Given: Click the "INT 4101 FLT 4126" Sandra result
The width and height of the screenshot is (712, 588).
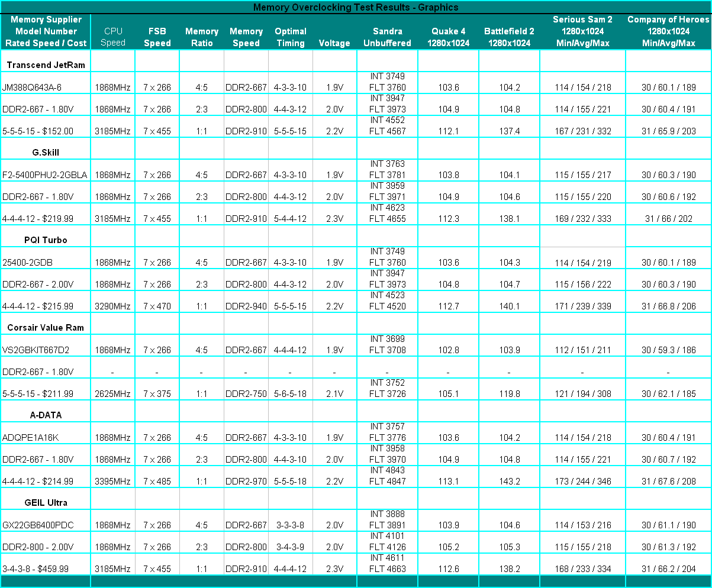Looking at the screenshot, I should click(388, 541).
